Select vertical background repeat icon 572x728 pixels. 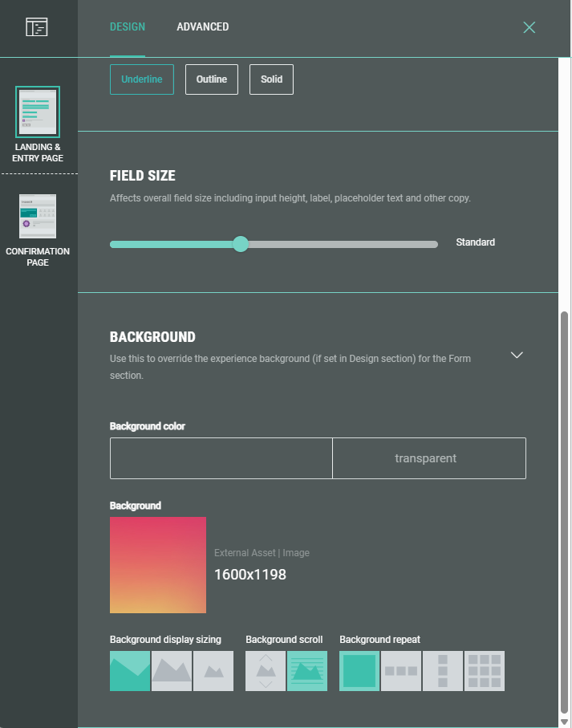pos(443,671)
